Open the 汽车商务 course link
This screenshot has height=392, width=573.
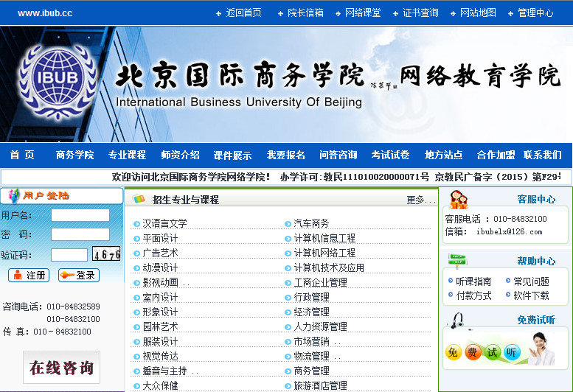[311, 223]
